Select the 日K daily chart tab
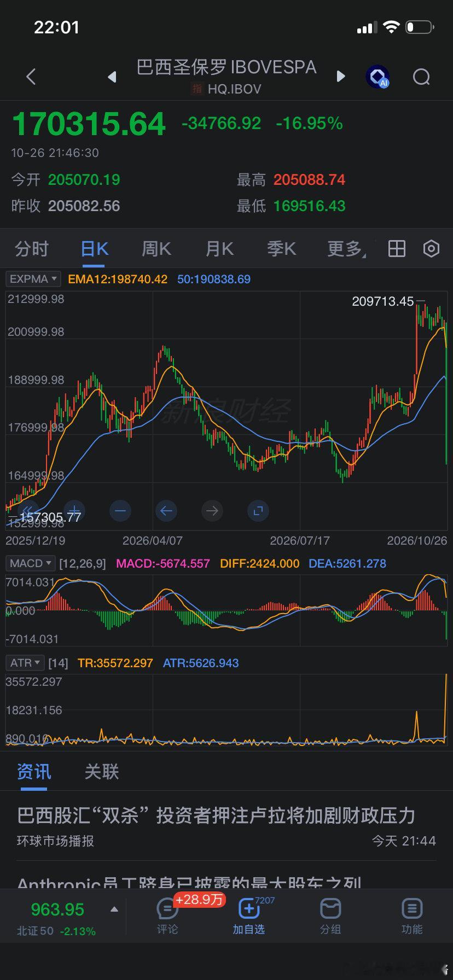 pos(95,249)
